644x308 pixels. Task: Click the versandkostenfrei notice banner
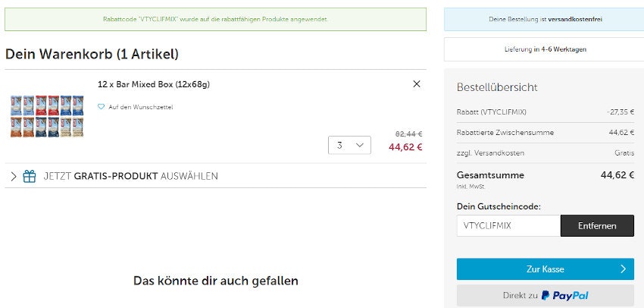pyautogui.click(x=544, y=19)
